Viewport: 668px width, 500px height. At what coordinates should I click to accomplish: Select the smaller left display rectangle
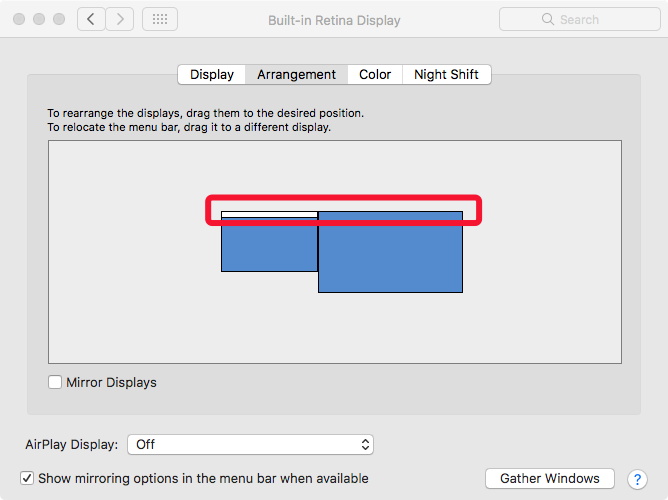[269, 241]
